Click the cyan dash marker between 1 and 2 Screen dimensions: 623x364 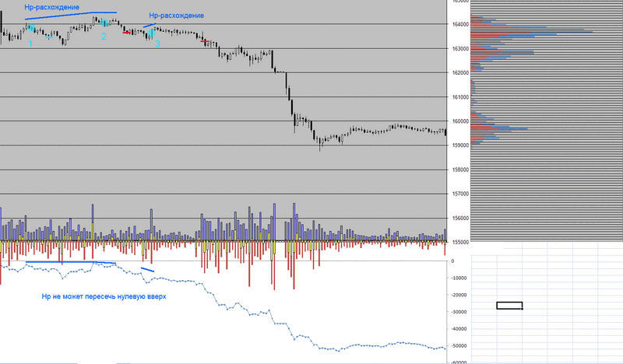50,37
